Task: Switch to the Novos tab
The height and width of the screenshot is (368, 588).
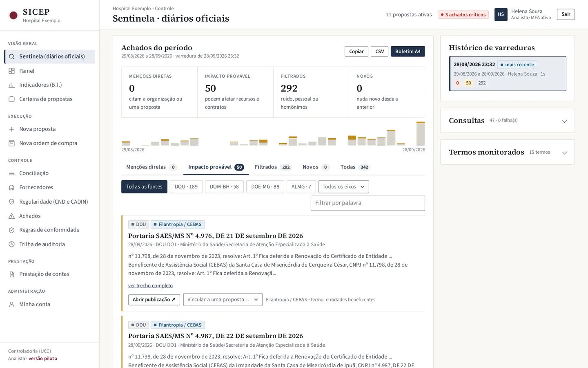Action: point(316,167)
